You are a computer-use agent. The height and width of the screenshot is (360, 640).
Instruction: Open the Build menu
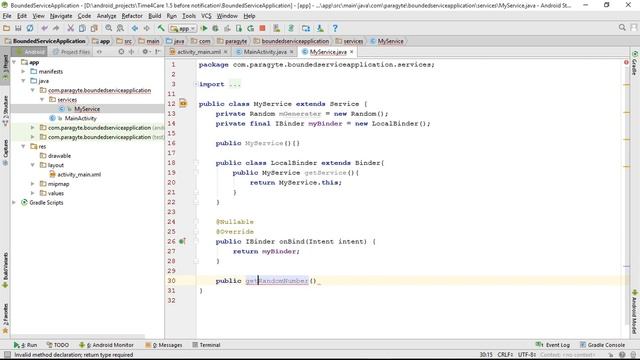pyautogui.click(x=154, y=16)
